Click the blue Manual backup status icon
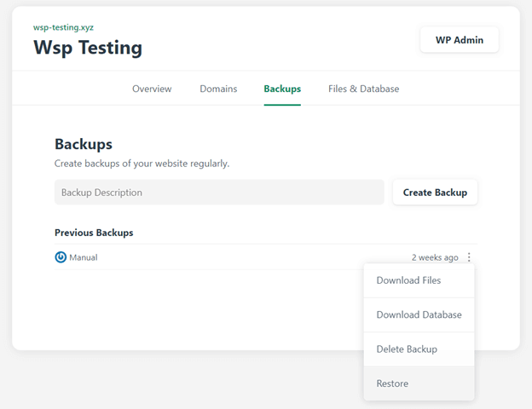 tap(61, 257)
